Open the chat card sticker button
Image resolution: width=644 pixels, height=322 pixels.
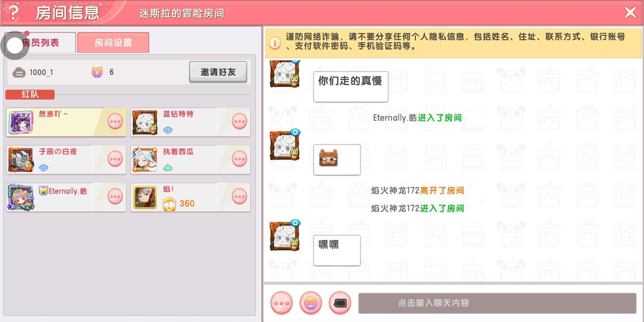coord(340,303)
